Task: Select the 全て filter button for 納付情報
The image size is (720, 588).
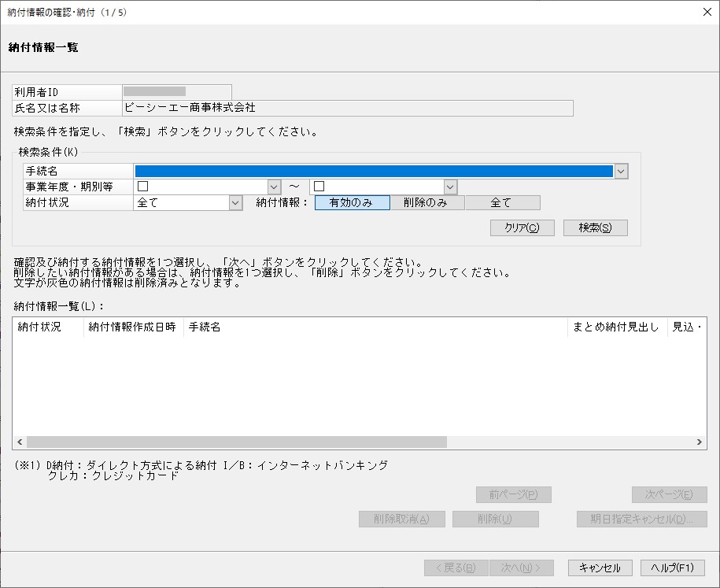Action: pyautogui.click(x=502, y=202)
